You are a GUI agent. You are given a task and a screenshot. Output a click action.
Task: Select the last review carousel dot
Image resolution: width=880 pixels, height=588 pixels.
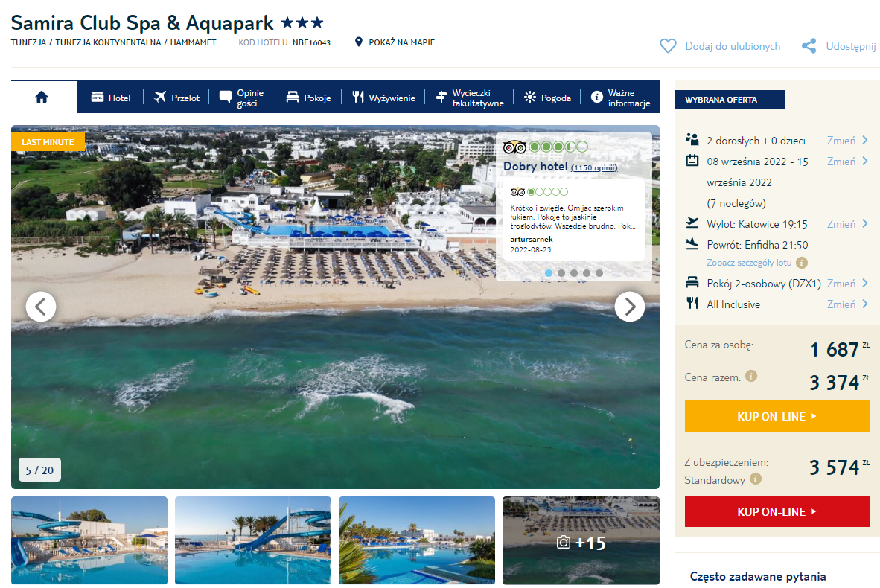[x=599, y=273]
